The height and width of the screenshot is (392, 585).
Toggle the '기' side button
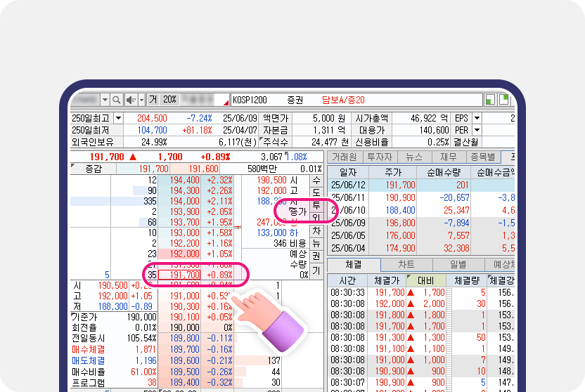(316, 270)
